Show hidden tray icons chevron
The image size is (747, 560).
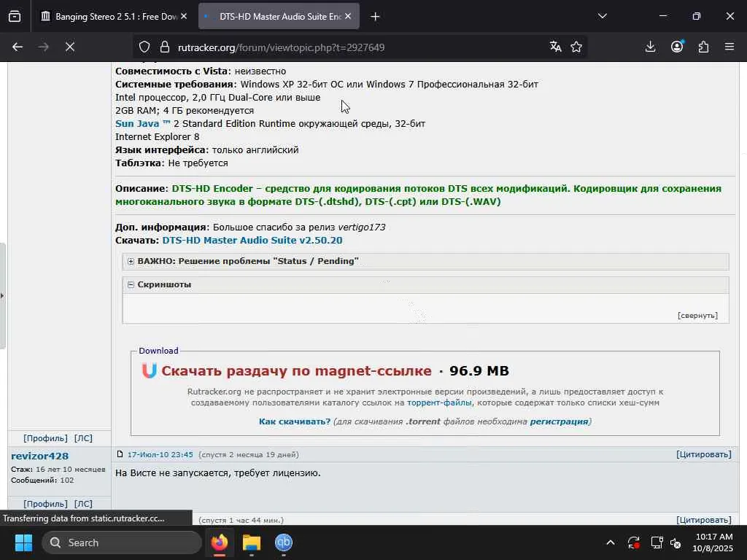point(611,542)
